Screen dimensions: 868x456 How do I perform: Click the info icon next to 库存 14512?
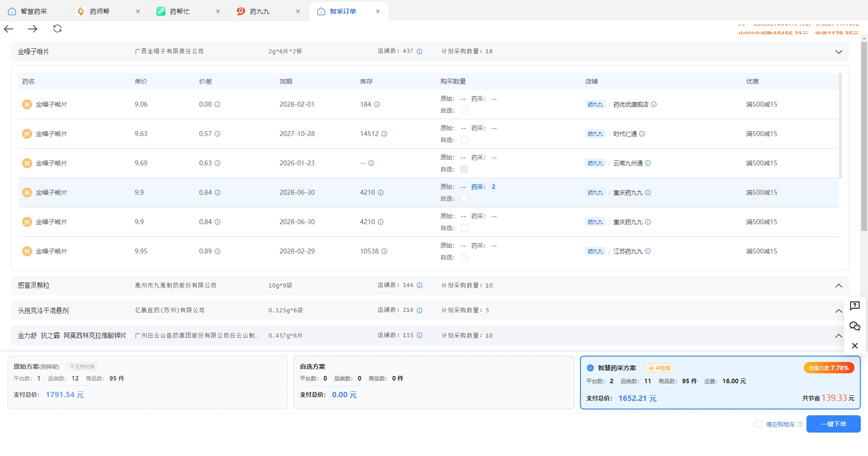tap(385, 134)
